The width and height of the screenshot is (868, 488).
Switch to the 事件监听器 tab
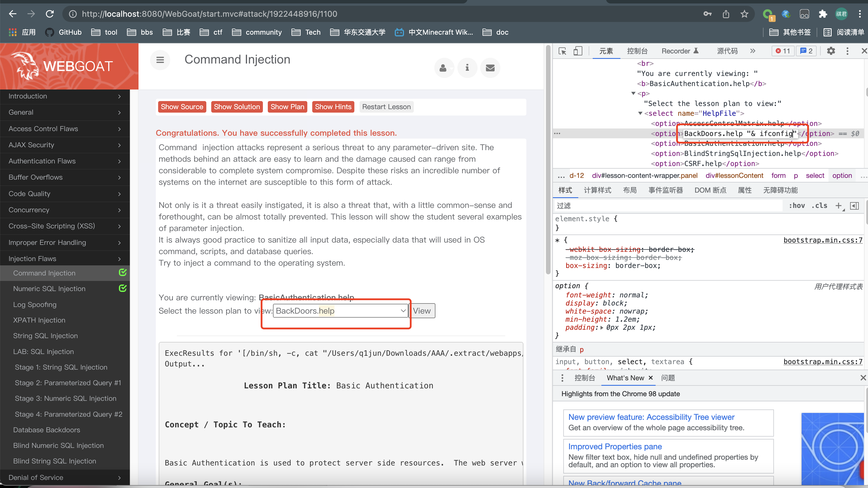665,190
